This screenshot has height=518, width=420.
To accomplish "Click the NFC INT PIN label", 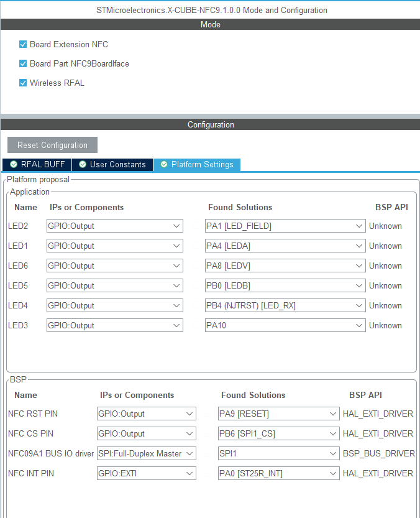I will (x=31, y=473).
